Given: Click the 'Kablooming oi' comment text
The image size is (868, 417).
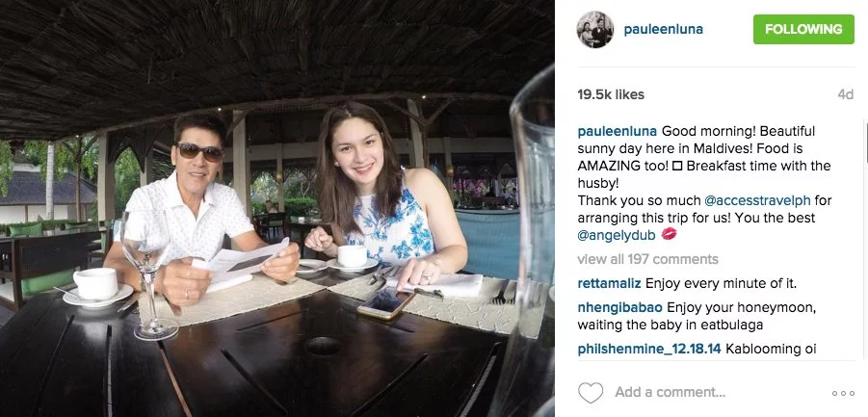Looking at the screenshot, I should [771, 349].
